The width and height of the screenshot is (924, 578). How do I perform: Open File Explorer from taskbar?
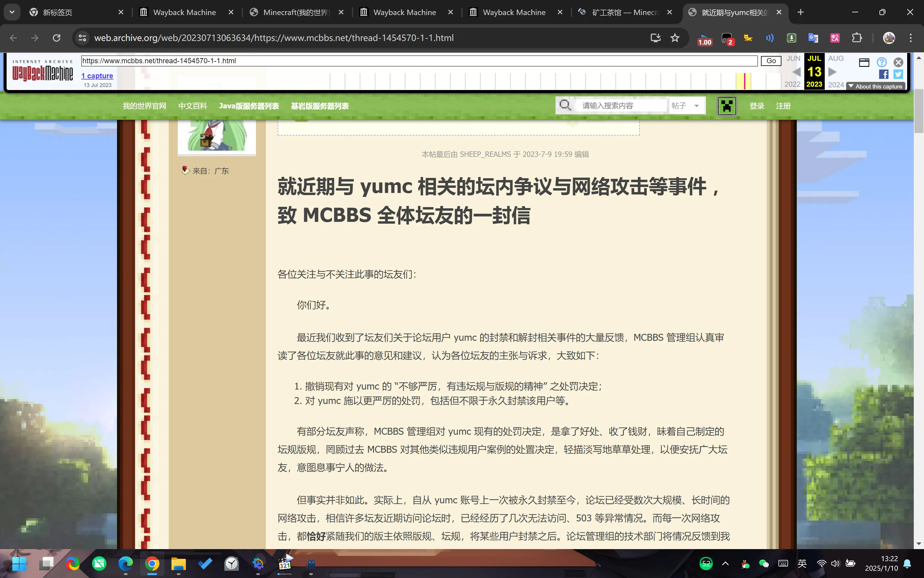click(178, 564)
